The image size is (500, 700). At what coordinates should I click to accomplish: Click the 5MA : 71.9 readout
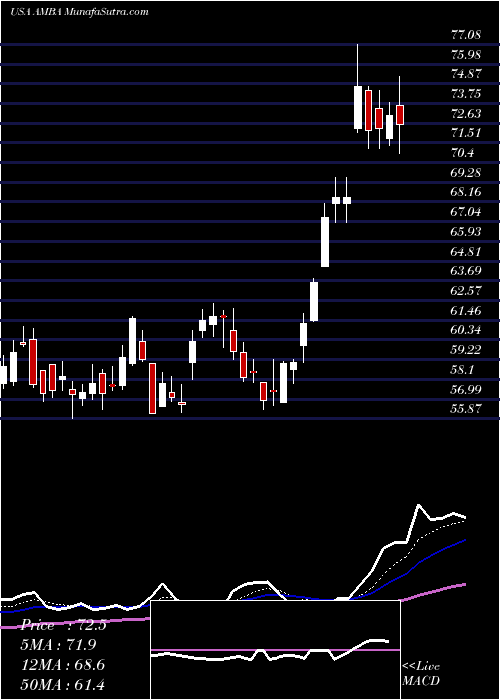pyautogui.click(x=58, y=645)
